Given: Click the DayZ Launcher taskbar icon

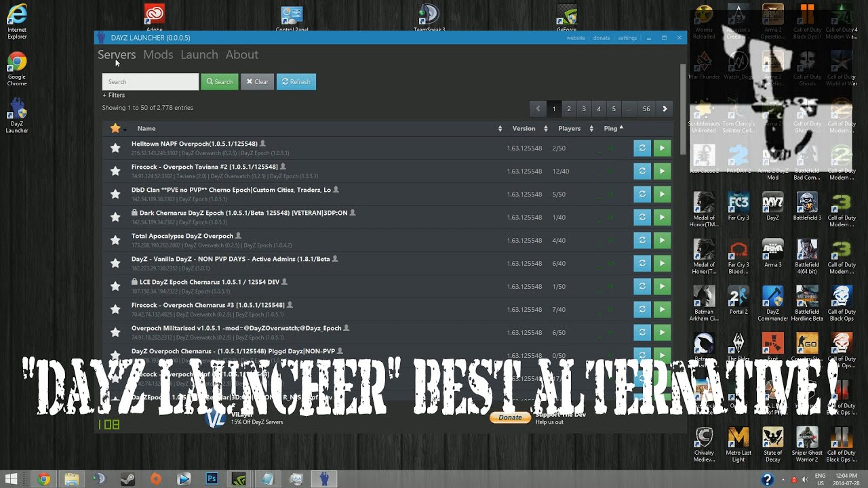Looking at the screenshot, I should pos(323,479).
